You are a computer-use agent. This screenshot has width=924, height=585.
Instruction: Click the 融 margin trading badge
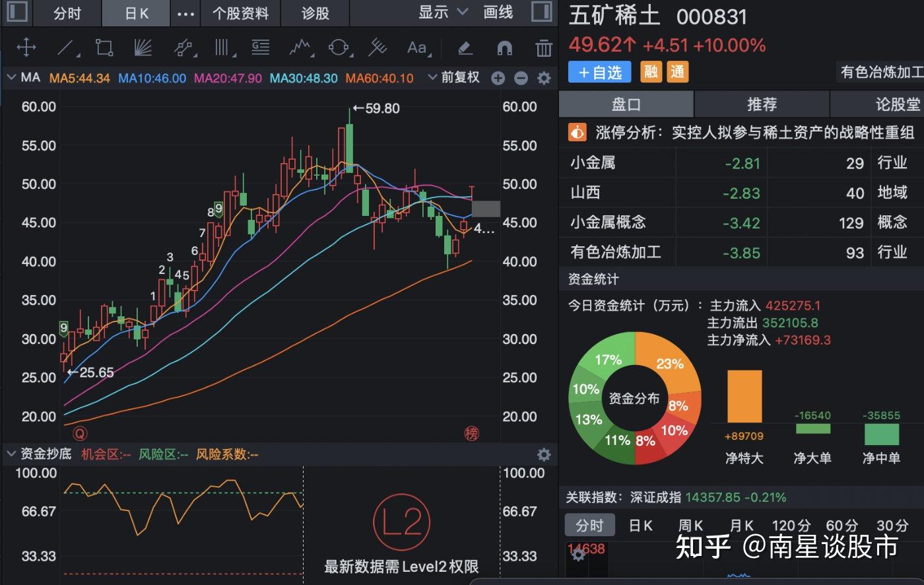pos(651,72)
